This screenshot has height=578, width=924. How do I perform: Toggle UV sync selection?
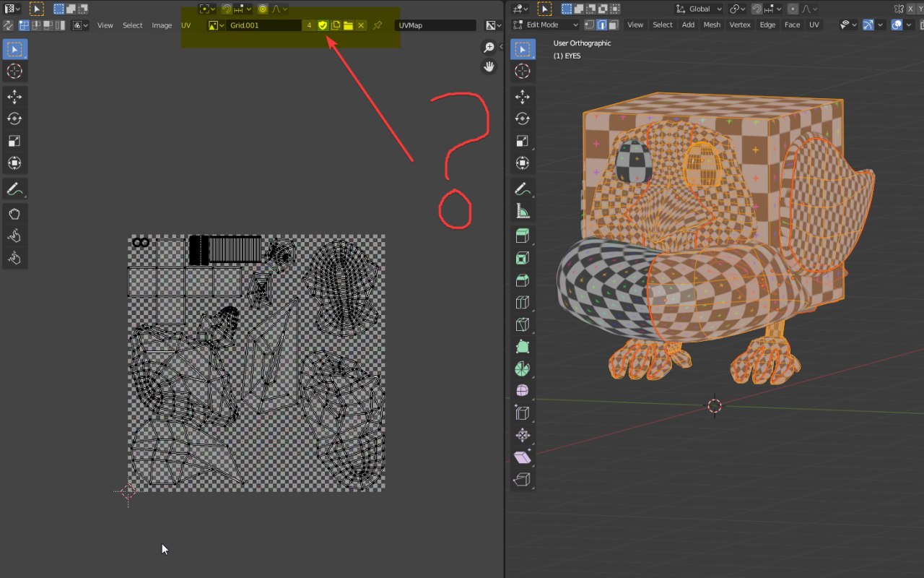point(8,25)
